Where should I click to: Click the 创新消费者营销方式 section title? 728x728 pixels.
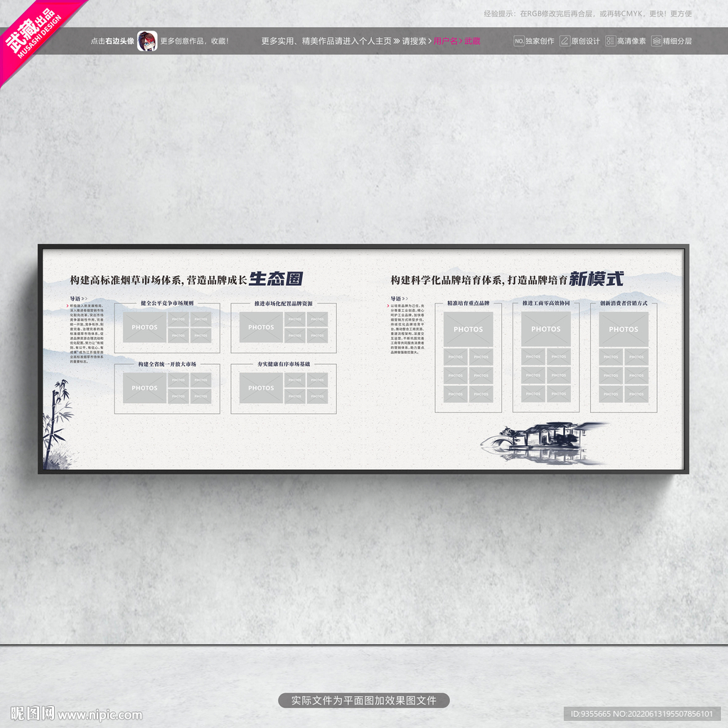(x=623, y=303)
